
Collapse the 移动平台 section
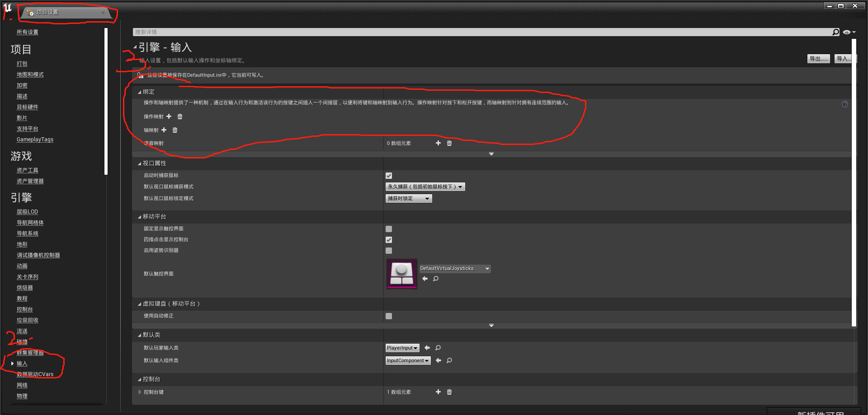(x=140, y=217)
